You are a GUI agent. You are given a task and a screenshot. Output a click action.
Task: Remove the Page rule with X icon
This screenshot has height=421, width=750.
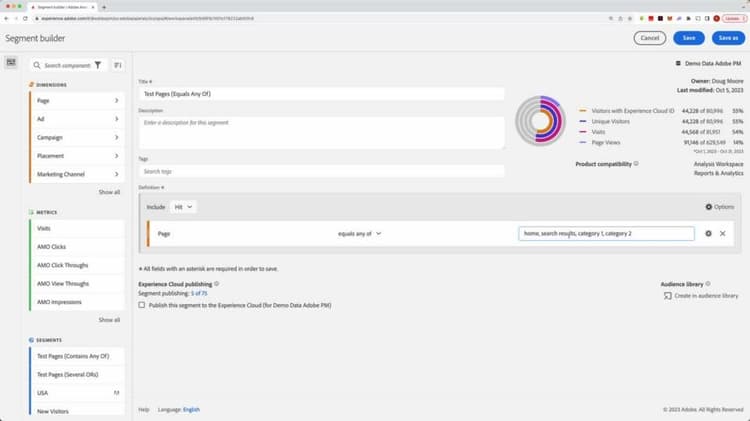coord(722,233)
